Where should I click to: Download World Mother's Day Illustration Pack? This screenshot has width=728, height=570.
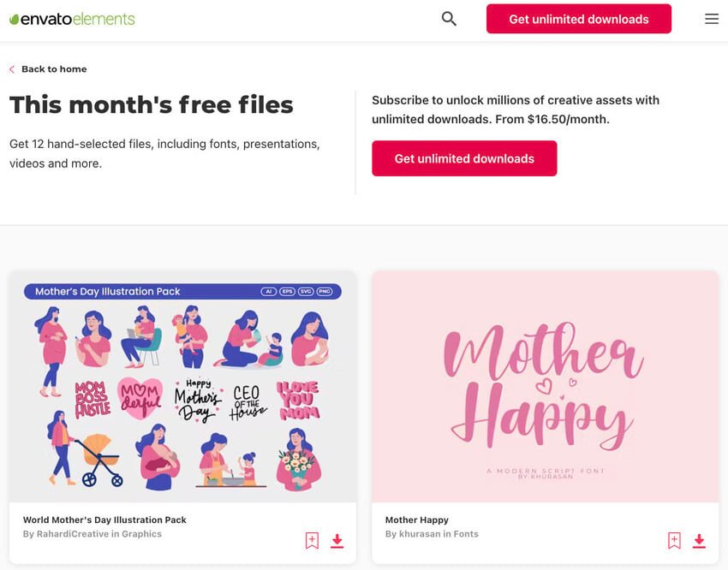tap(337, 540)
